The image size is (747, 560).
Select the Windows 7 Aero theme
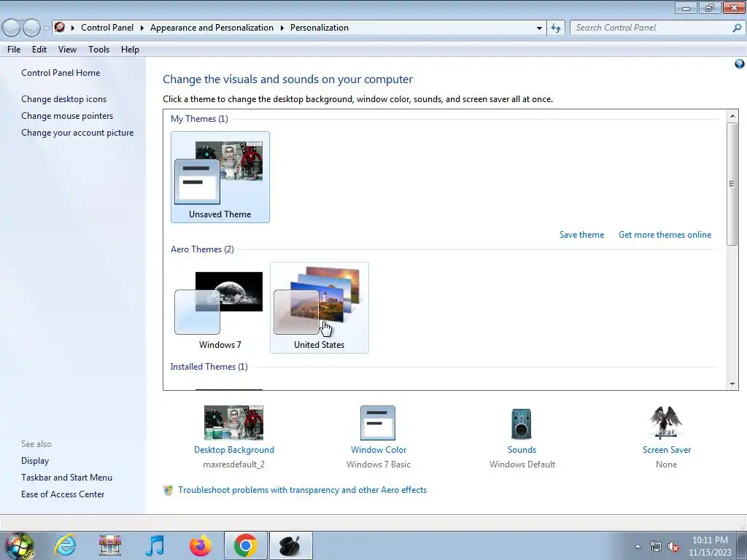220,308
